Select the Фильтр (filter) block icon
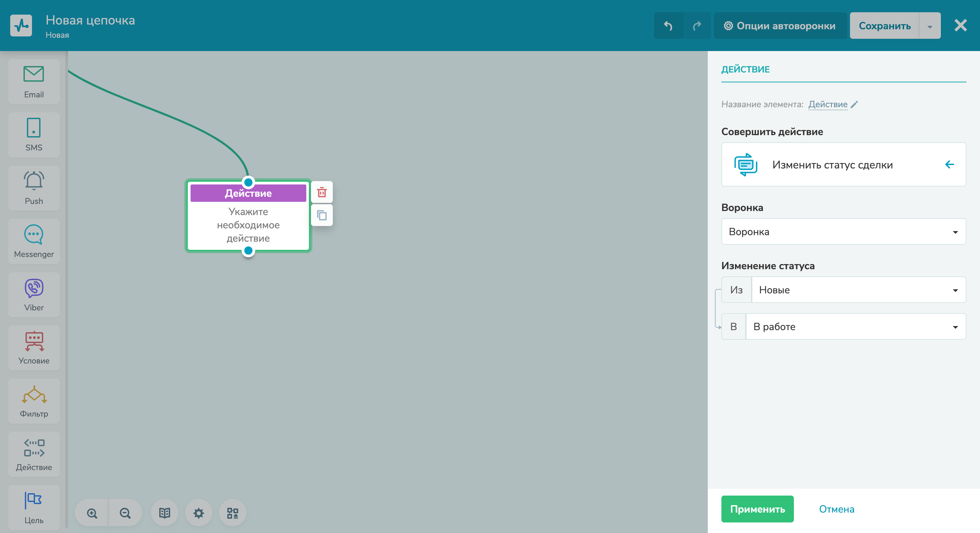 point(33,401)
